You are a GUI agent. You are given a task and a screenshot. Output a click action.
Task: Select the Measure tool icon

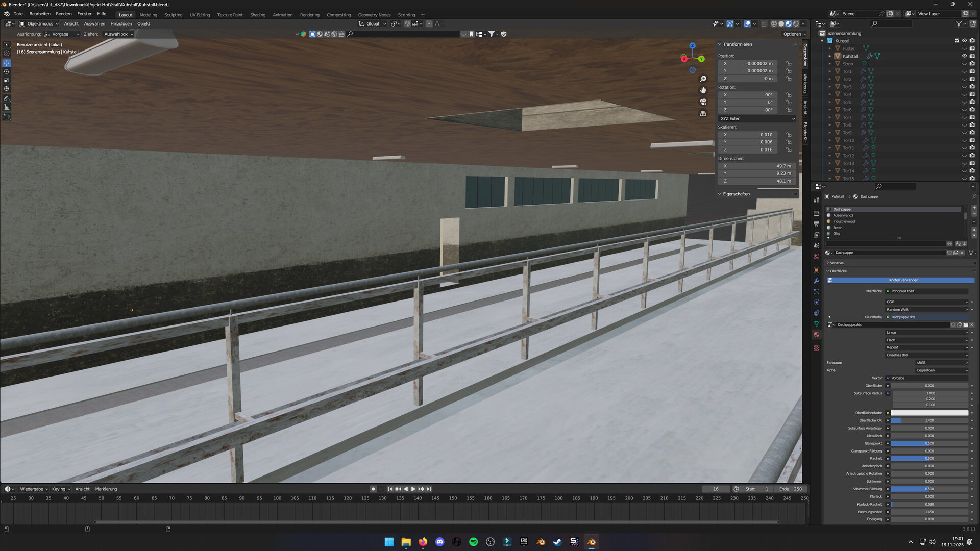click(x=7, y=107)
